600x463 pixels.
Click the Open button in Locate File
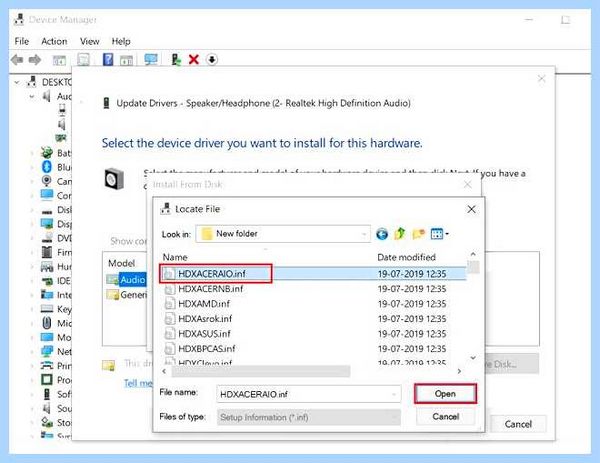[445, 394]
